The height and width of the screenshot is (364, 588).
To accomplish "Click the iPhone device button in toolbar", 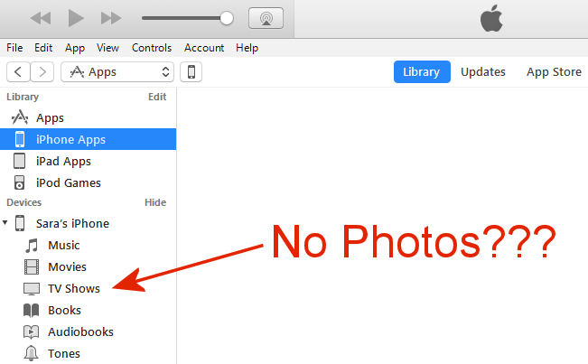I will [191, 71].
